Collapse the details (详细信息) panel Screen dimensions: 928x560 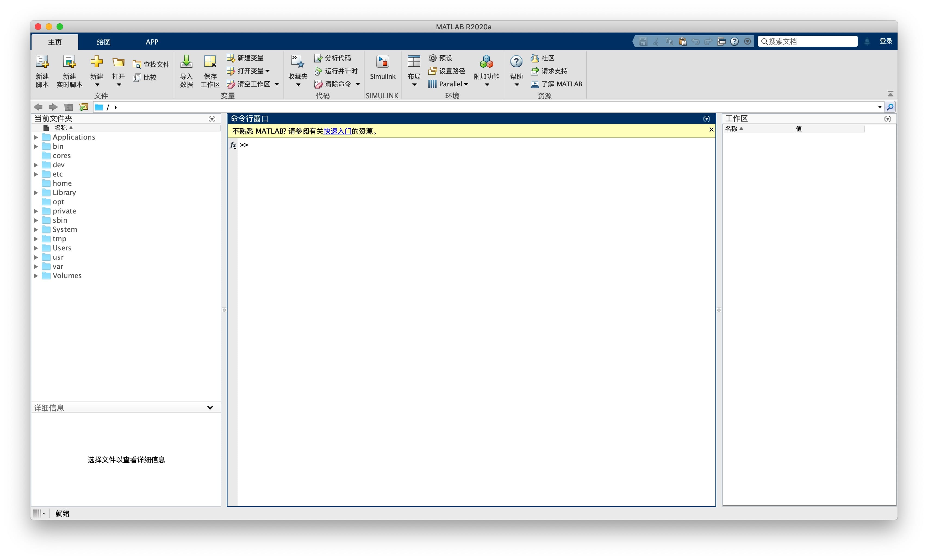click(x=210, y=408)
